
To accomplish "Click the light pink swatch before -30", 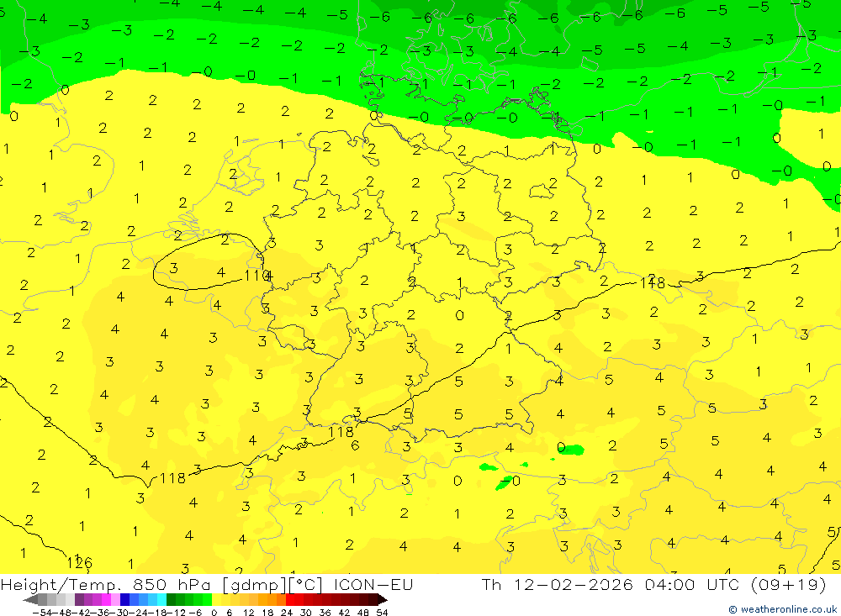I will coord(115,600).
